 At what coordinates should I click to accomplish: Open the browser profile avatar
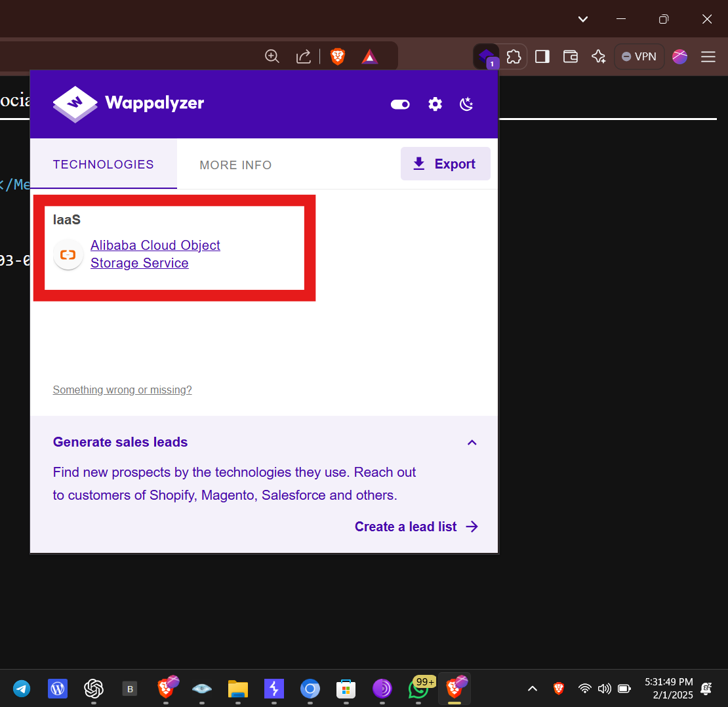coord(679,56)
